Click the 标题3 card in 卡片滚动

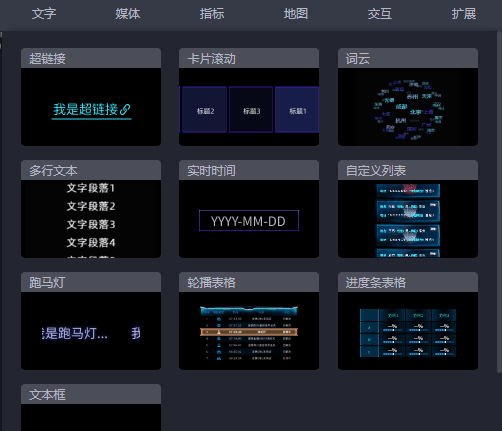click(251, 110)
